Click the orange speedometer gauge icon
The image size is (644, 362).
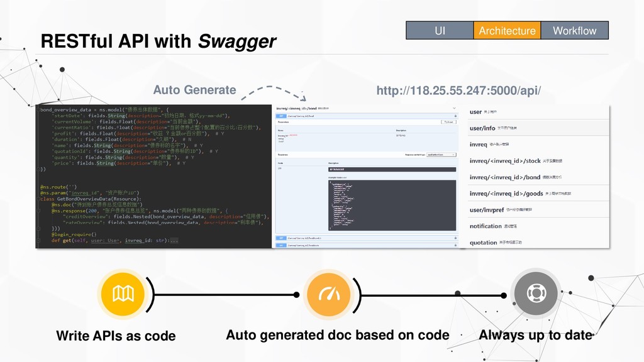(328, 294)
